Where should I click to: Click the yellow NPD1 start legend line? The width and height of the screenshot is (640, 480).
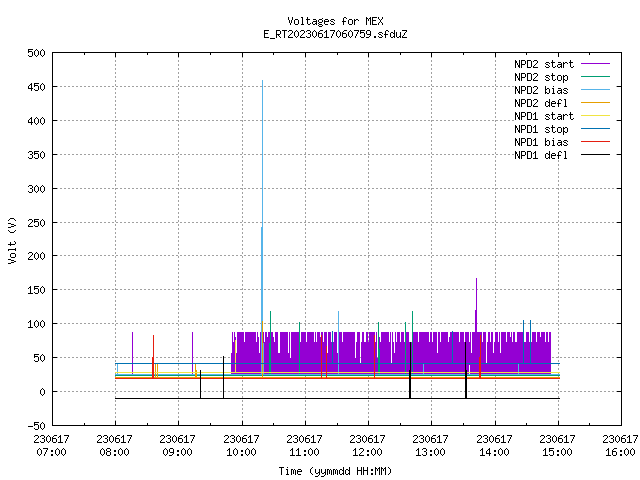(x=596, y=116)
